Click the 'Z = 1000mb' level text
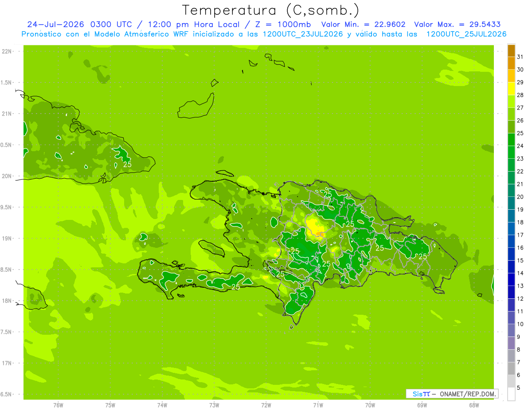532x411 pixels. click(x=283, y=24)
